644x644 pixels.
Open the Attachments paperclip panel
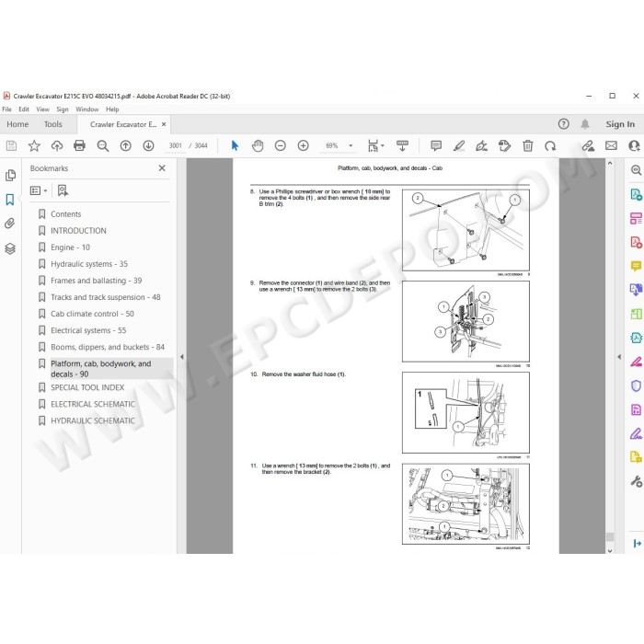[x=10, y=224]
